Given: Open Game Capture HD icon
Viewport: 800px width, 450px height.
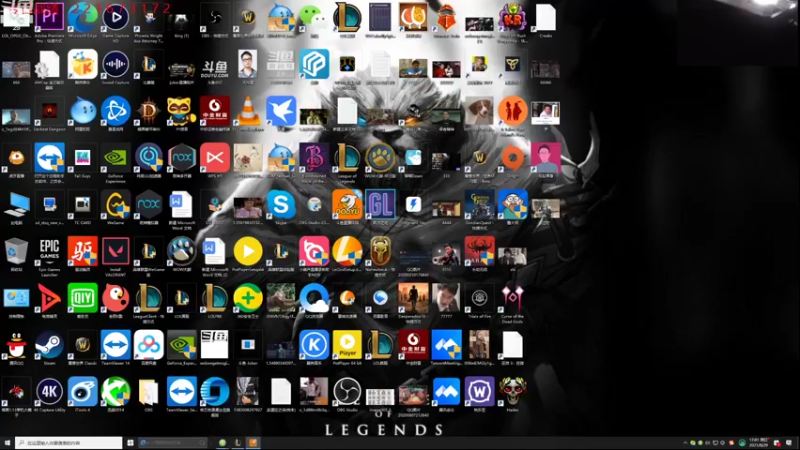Looking at the screenshot, I should click(x=116, y=17).
